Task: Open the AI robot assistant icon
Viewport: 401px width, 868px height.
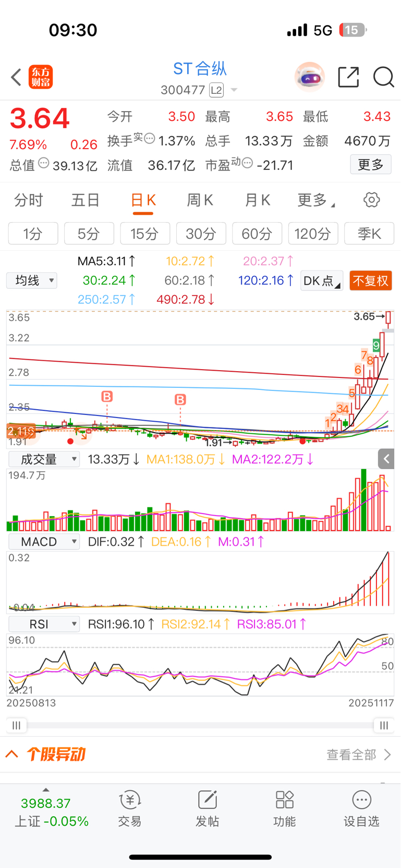Action: click(x=310, y=77)
